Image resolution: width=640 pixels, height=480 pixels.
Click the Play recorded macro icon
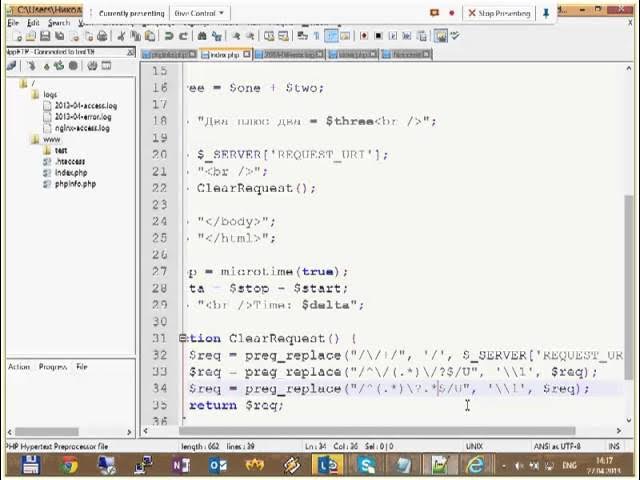[x=393, y=36]
